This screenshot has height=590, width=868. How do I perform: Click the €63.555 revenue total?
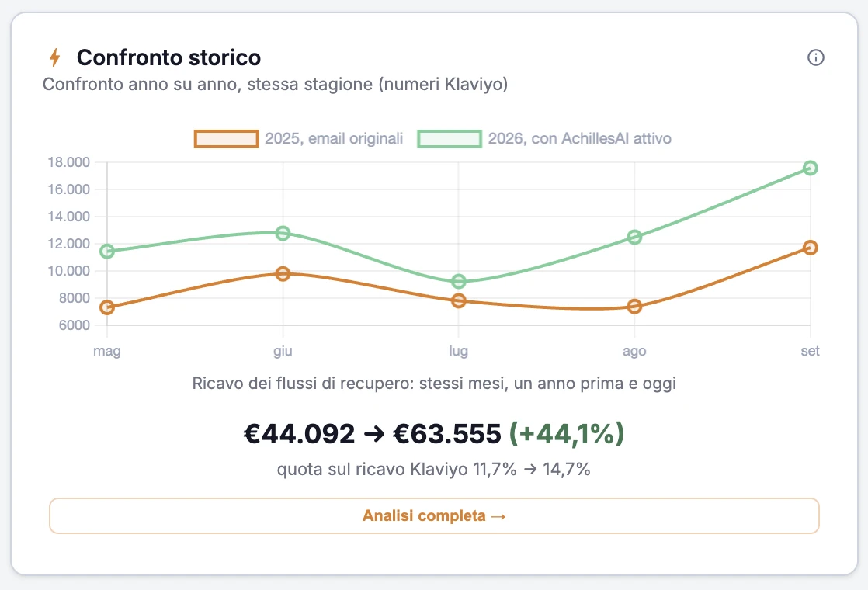446,433
